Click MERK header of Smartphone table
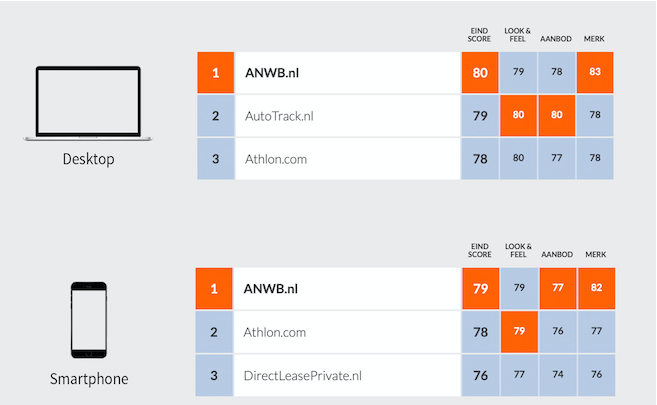This screenshot has height=405, width=657. [x=596, y=255]
